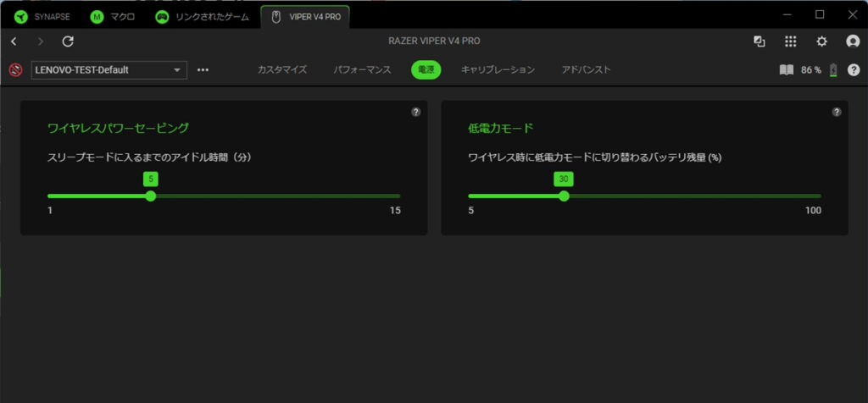868x403 pixels.
Task: Open the settings gear icon
Action: 821,41
